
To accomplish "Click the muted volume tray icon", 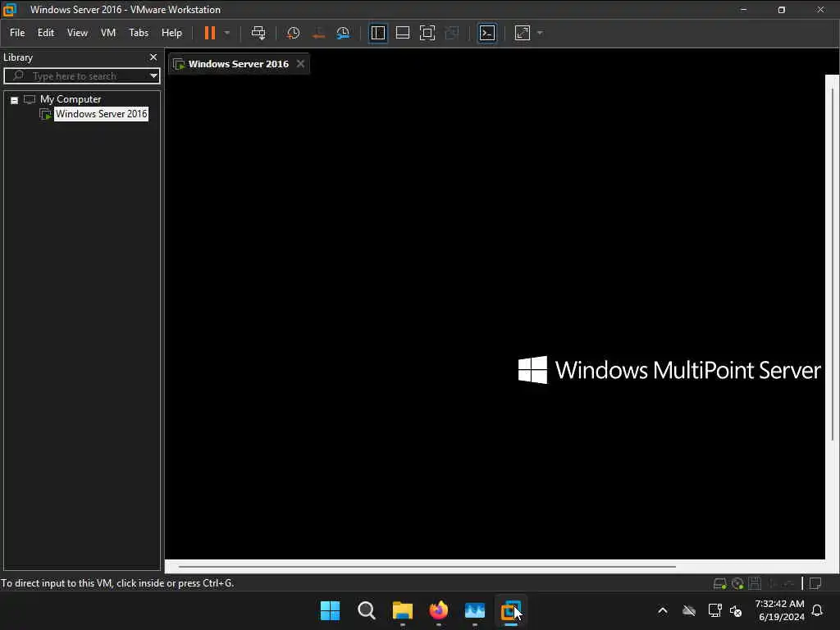I will pos(736,611).
